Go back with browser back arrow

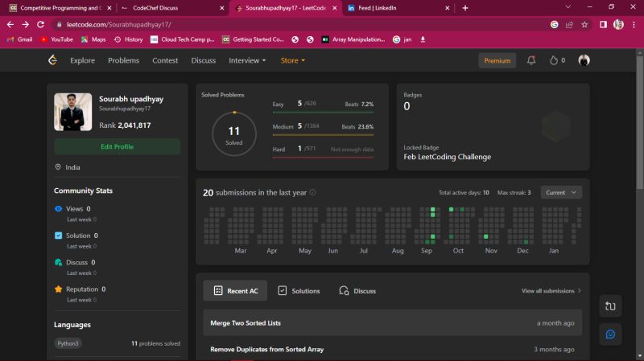pos(10,25)
